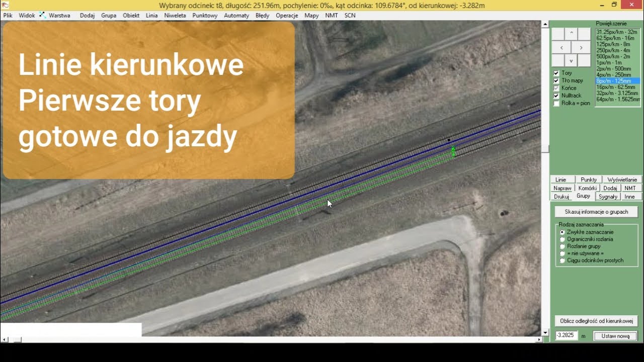Open the Plik menu

point(8,16)
